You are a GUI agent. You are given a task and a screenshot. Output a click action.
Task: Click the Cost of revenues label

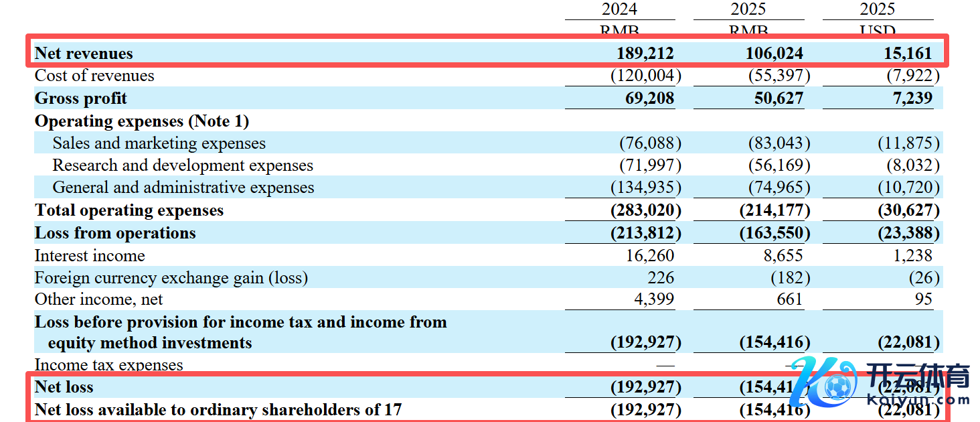[94, 76]
